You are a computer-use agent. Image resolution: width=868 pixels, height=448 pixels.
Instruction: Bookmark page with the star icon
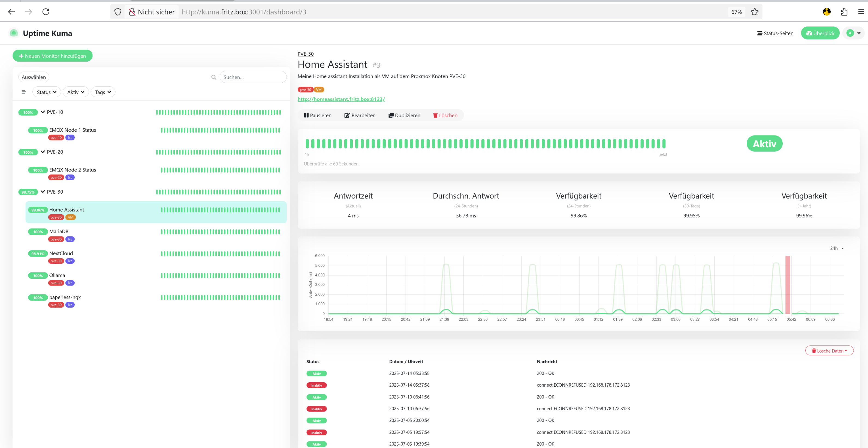click(x=754, y=12)
